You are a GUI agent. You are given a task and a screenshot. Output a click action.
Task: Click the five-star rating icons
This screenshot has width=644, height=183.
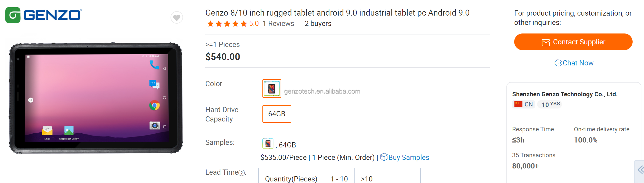(x=227, y=24)
